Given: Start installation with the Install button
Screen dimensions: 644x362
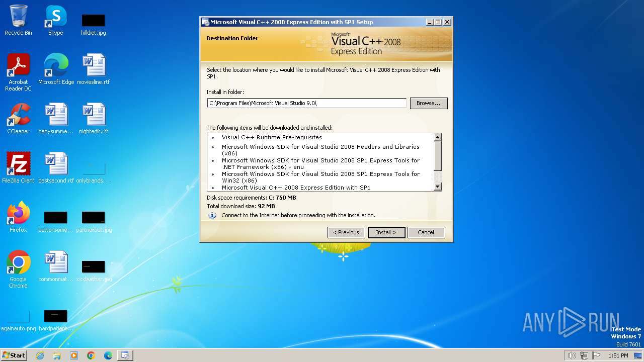Looking at the screenshot, I should click(x=386, y=232).
